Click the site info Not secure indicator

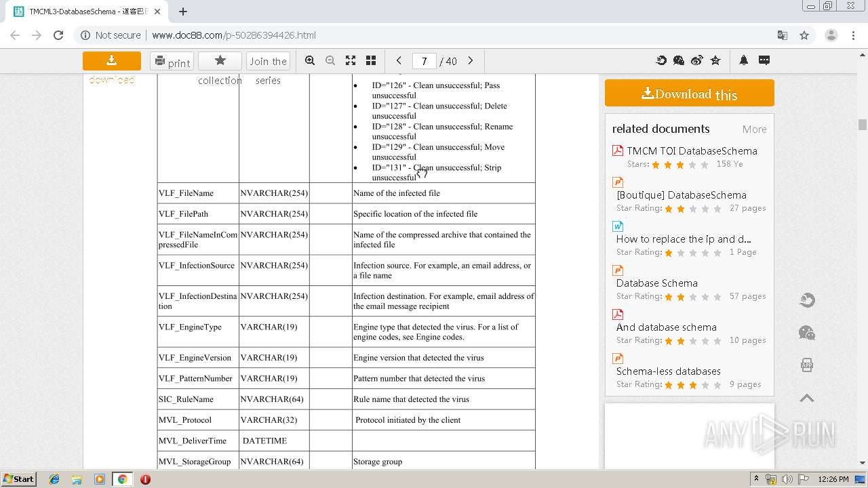pyautogui.click(x=111, y=35)
